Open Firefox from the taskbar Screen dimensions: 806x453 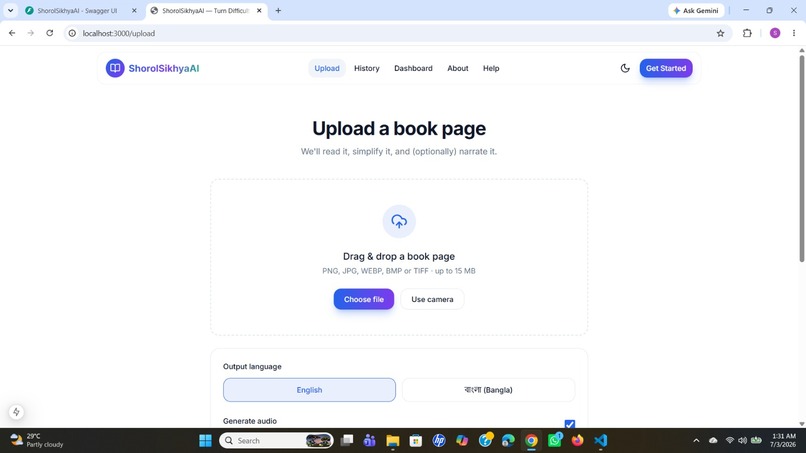578,441
